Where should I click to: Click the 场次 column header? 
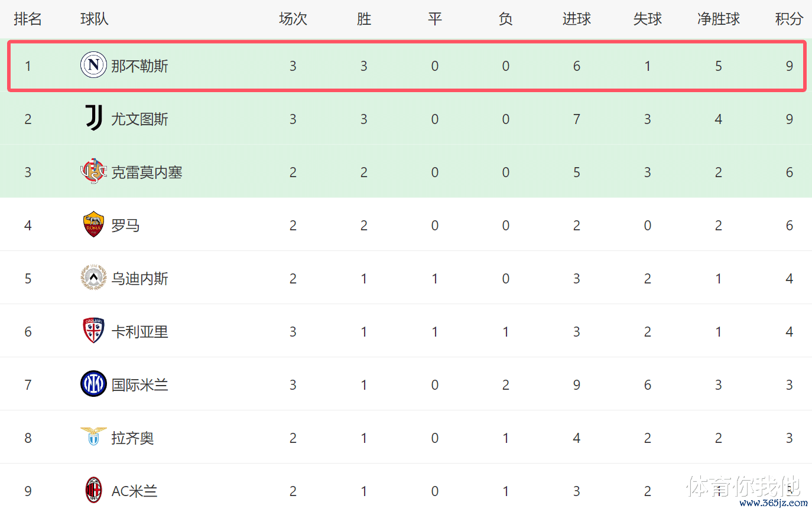pyautogui.click(x=293, y=19)
